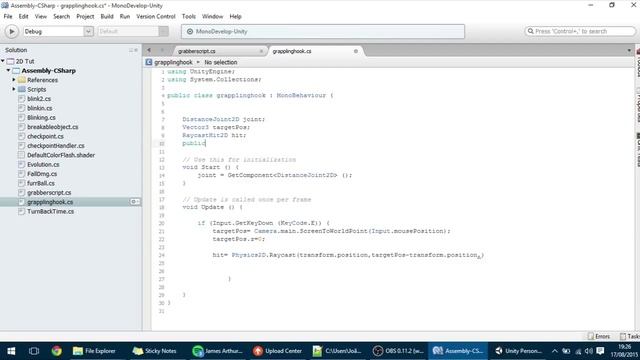The height and width of the screenshot is (360, 640).
Task: Select checkpointHandler.cs in the solution tree
Action: tap(56, 146)
